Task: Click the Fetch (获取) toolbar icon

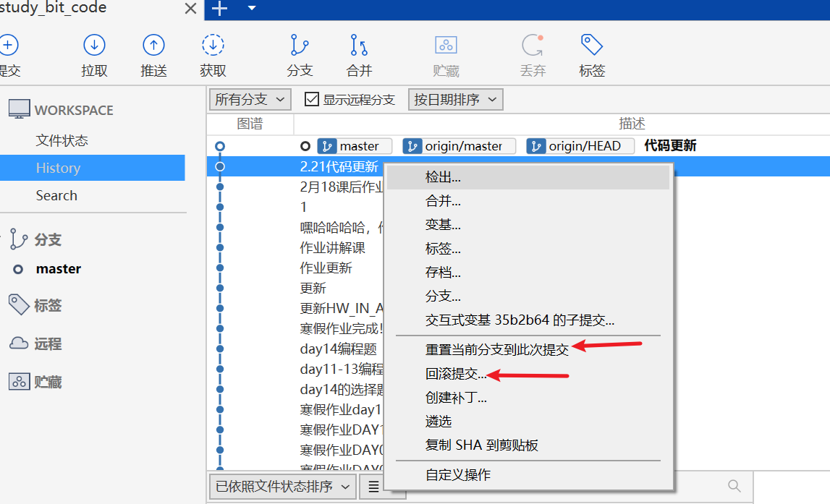Action: (213, 46)
